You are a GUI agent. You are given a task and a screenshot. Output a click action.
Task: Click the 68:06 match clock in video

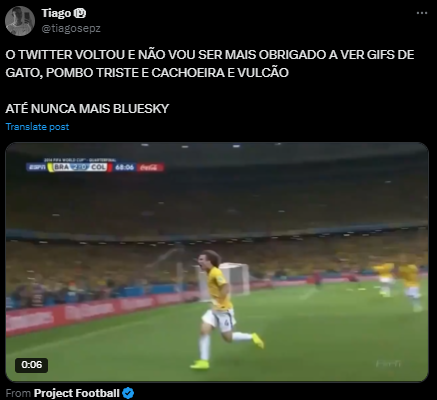click(125, 167)
